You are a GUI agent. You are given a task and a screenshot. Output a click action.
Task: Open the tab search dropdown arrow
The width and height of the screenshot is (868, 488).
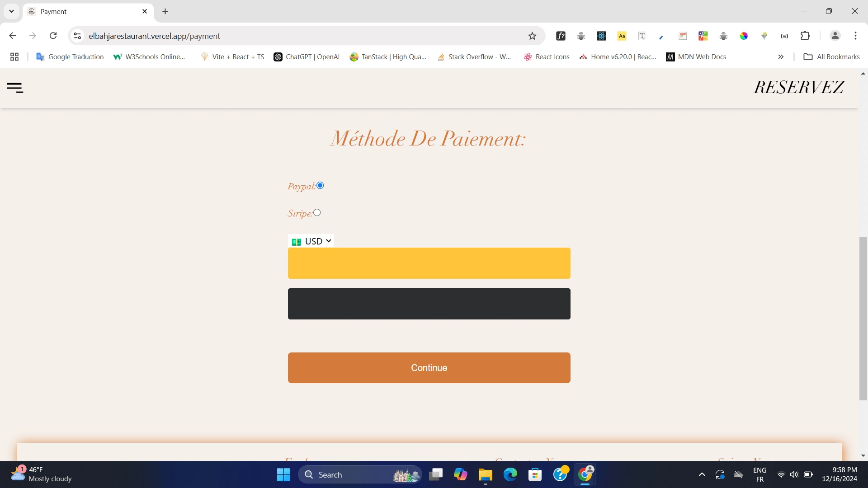pos(11,11)
